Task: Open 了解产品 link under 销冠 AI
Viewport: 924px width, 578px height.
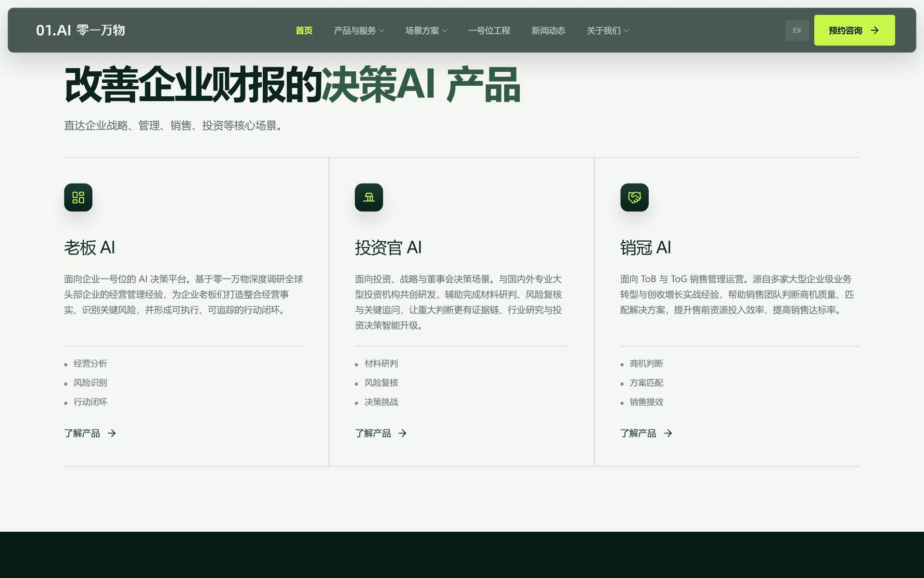Action: click(646, 433)
